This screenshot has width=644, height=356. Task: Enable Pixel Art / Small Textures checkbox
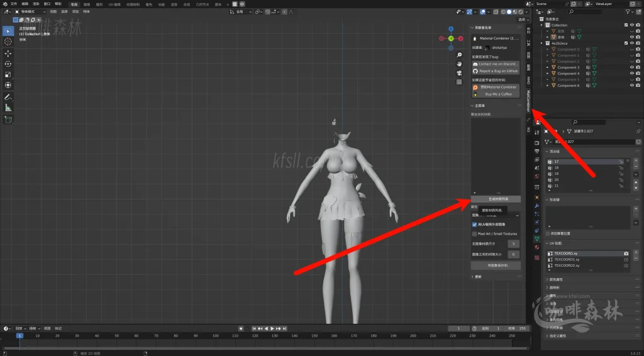(474, 233)
